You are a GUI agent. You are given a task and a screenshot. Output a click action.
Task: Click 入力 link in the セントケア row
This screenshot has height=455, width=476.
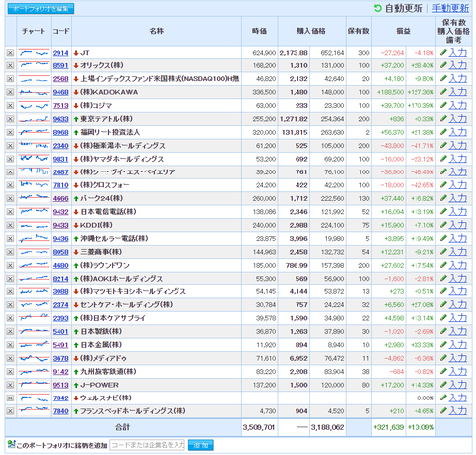pos(458,304)
